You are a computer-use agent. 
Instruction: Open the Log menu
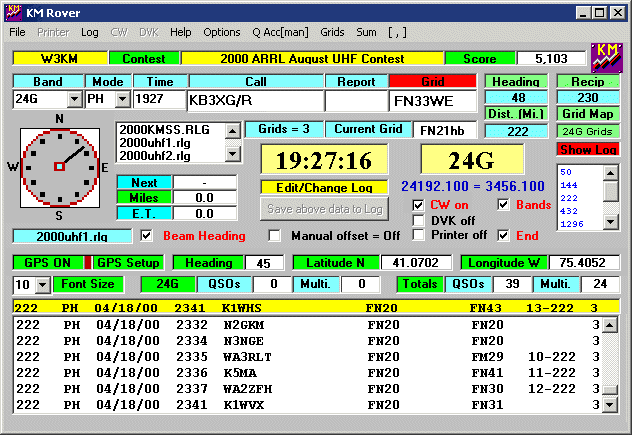[89, 32]
